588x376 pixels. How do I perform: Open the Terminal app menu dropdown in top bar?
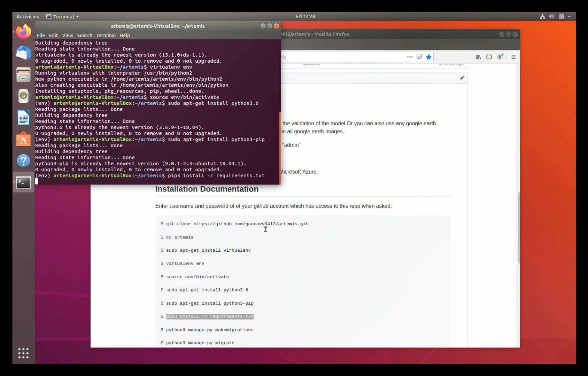click(x=63, y=16)
